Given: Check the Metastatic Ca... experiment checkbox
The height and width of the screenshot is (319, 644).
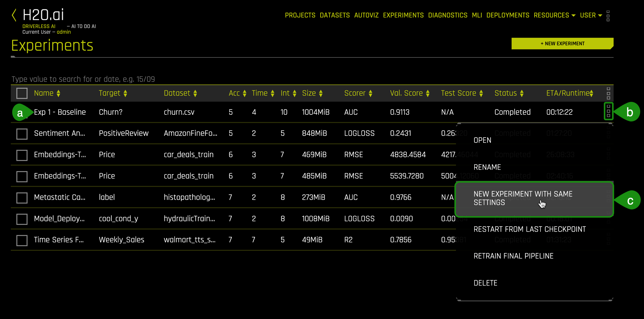Looking at the screenshot, I should click(22, 198).
